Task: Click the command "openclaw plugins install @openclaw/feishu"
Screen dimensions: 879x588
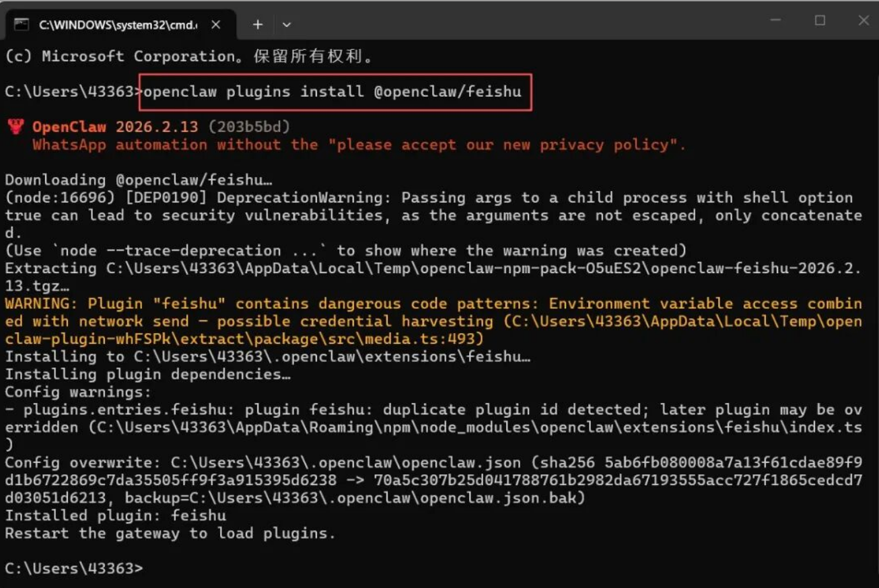Action: (x=332, y=91)
